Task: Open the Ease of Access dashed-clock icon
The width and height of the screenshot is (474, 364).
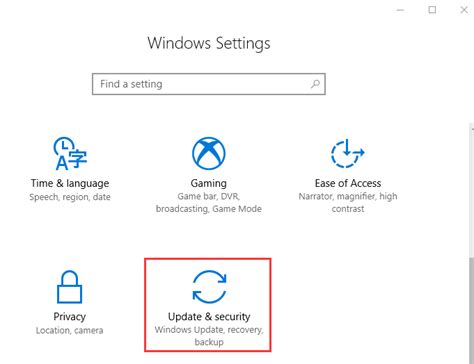Action: pos(347,153)
